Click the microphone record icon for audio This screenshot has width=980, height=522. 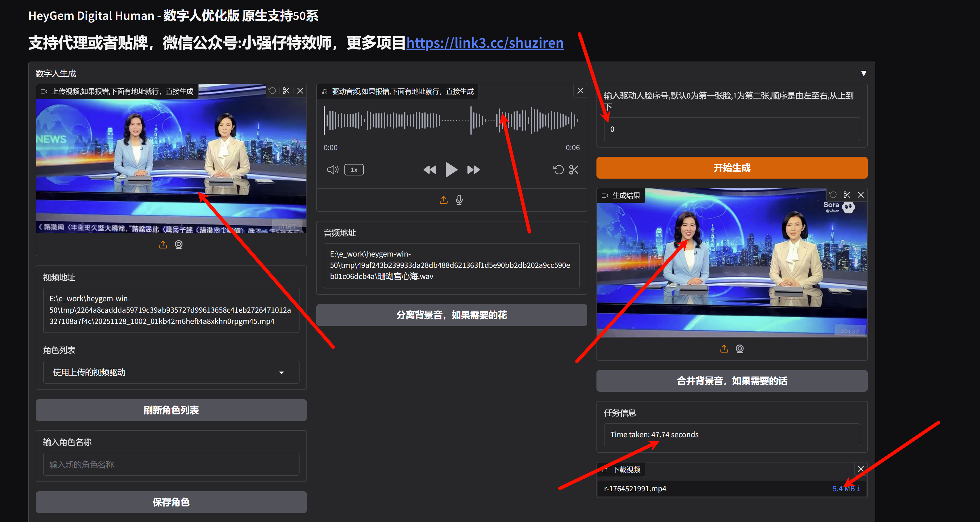[459, 200]
